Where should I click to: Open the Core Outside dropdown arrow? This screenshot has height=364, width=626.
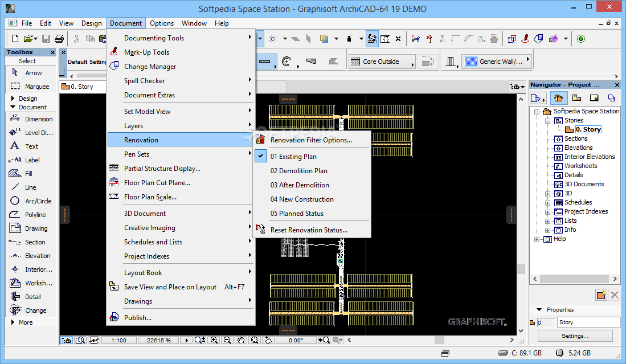click(x=412, y=64)
